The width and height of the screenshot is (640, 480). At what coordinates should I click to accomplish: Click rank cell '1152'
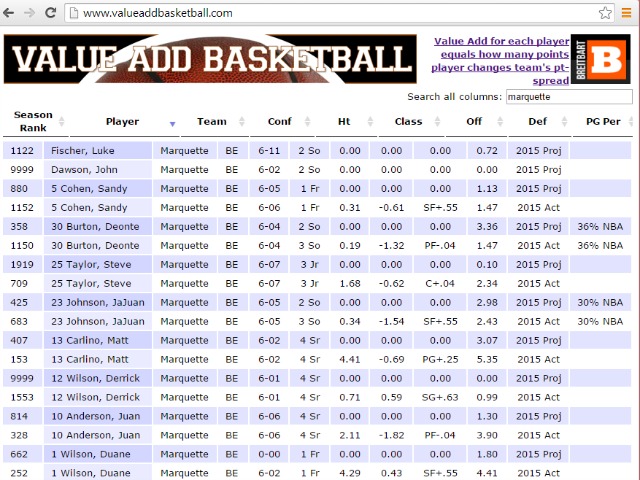coord(22,207)
